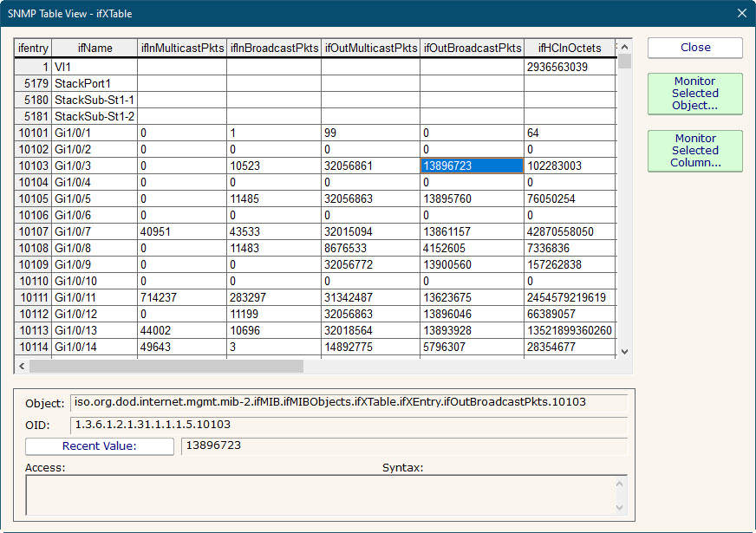Viewport: 756px width, 533px height.
Task: Click Monitor Selected Column button
Action: pos(694,151)
